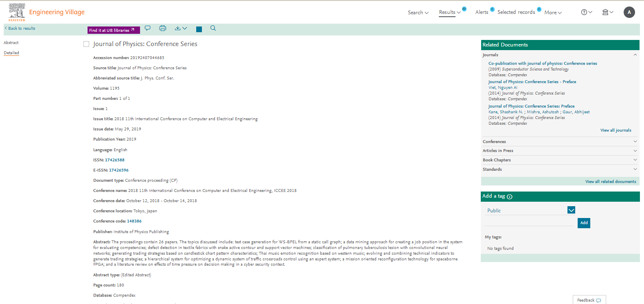This screenshot has height=304, width=644.
Task: Click ISSN link 17426588
Action: point(115,160)
